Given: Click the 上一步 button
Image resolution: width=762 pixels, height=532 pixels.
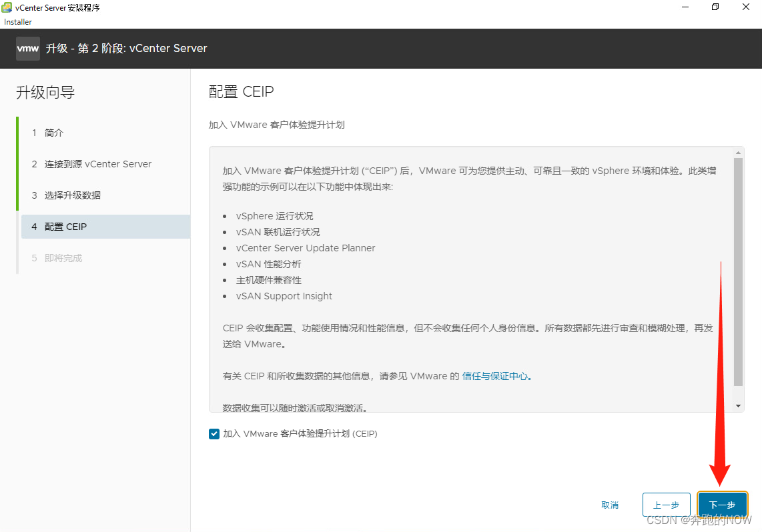Looking at the screenshot, I should 667,505.
